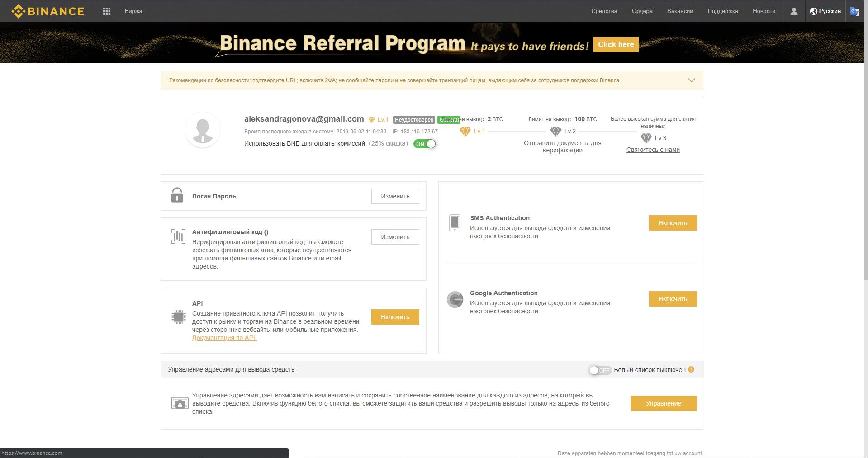Click the small diamond beside the email
Viewport: 868px width, 458px height.
pos(372,119)
